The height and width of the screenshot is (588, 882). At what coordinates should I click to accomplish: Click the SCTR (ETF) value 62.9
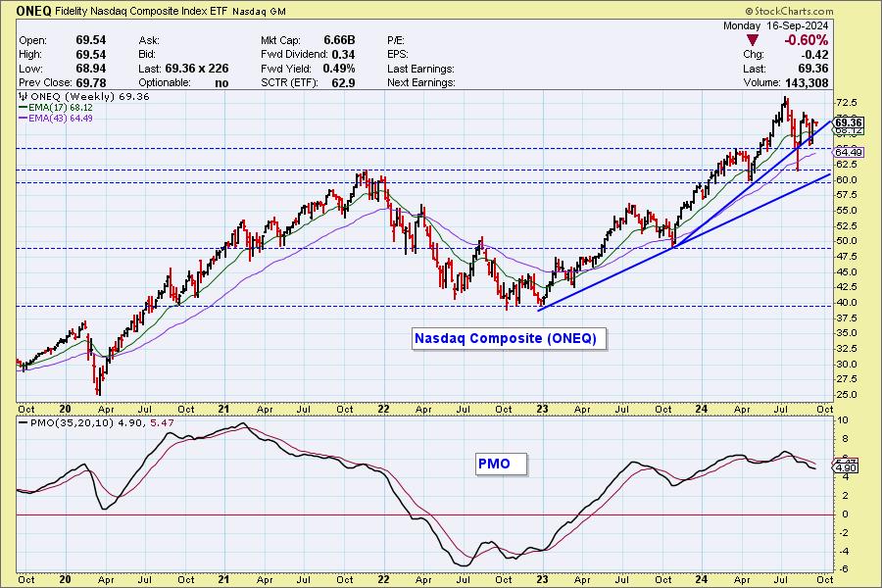tap(344, 82)
